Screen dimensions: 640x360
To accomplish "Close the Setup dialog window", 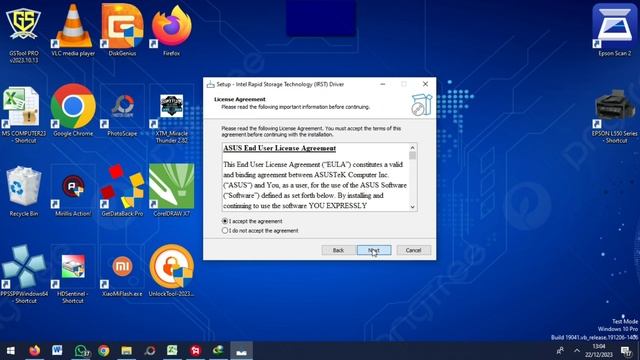I will click(x=425, y=84).
